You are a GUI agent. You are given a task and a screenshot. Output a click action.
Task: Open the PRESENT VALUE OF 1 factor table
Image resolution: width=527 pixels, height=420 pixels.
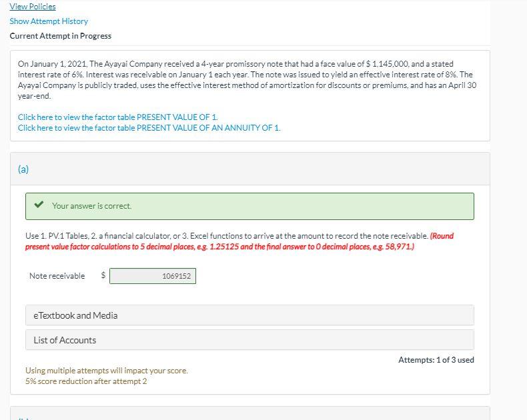point(118,117)
